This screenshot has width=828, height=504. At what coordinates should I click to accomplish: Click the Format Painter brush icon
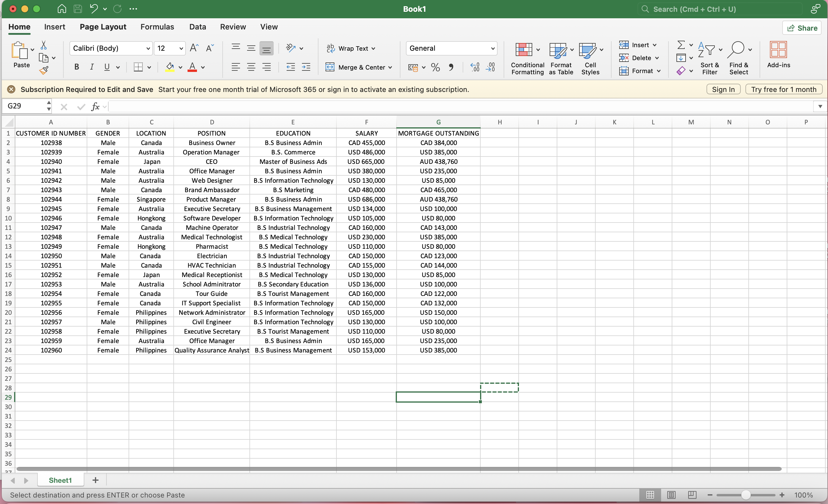[x=44, y=70]
